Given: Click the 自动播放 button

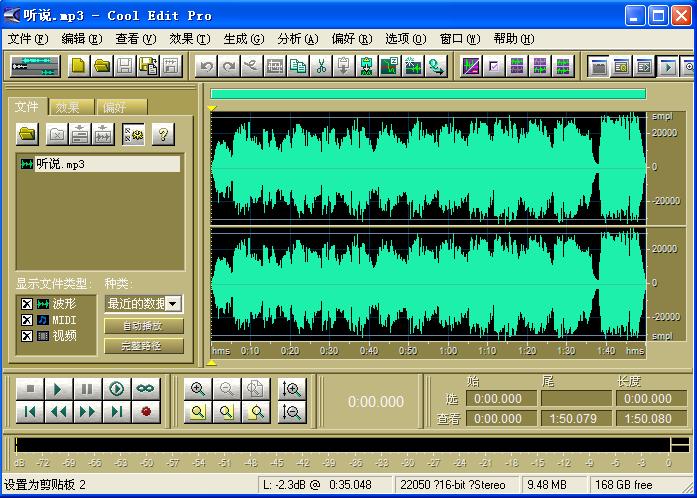Looking at the screenshot, I should pyautogui.click(x=144, y=326).
